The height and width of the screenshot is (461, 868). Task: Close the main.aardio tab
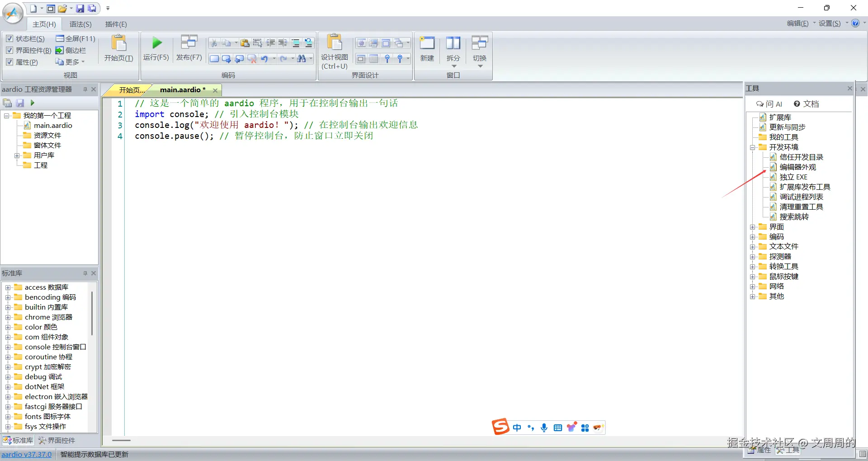tap(215, 90)
